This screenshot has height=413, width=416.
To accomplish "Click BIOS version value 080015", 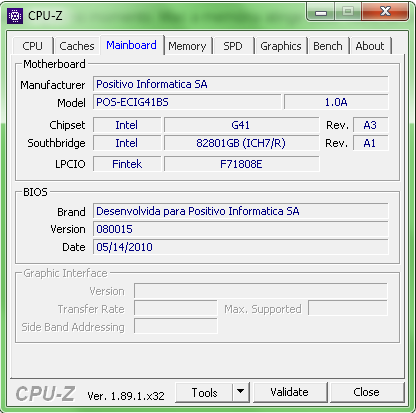I will [x=241, y=229].
